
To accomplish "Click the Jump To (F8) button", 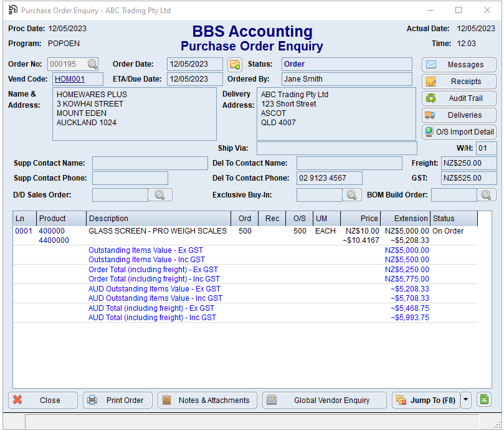I will 426,400.
